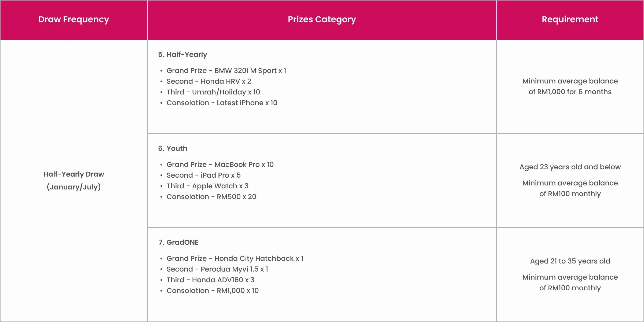Click the Aged 21 to 35 years old text

570,261
